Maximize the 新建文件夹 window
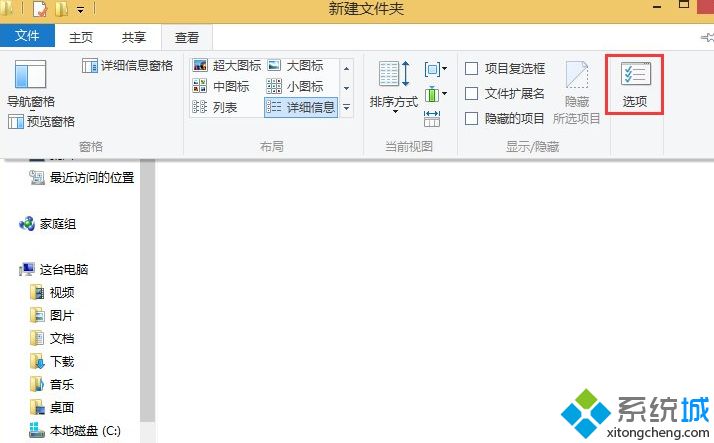 coord(683,5)
